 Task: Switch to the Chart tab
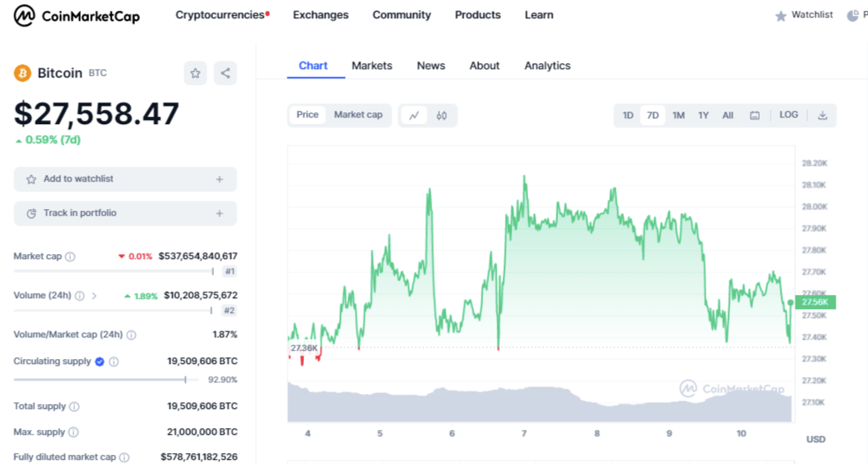[x=313, y=66]
